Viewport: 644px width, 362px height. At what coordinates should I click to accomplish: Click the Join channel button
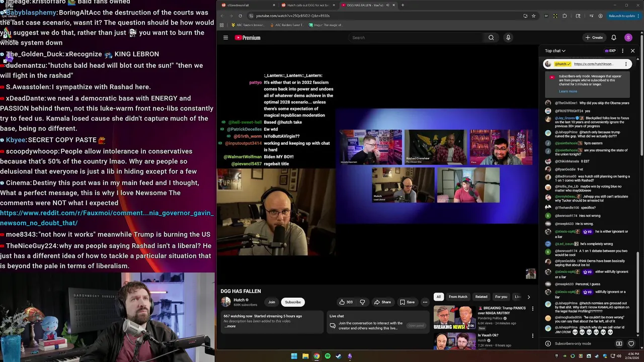(x=272, y=302)
